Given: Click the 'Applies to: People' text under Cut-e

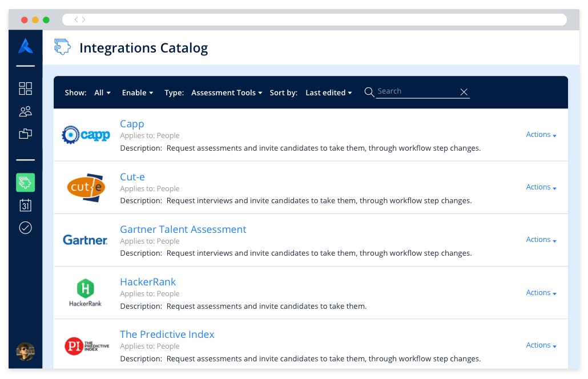Looking at the screenshot, I should point(150,188).
